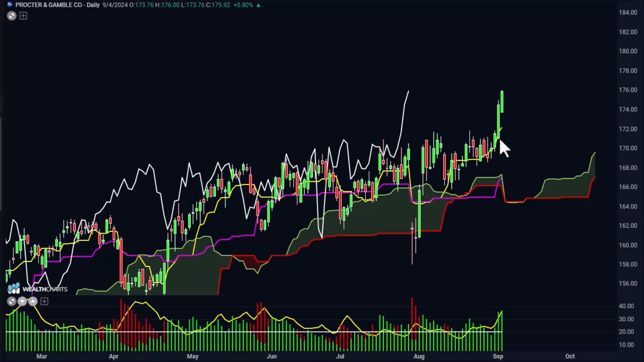This screenshot has width=644, height=362.
Task: Add an indicator to the main price pane
Action: tap(23, 16)
